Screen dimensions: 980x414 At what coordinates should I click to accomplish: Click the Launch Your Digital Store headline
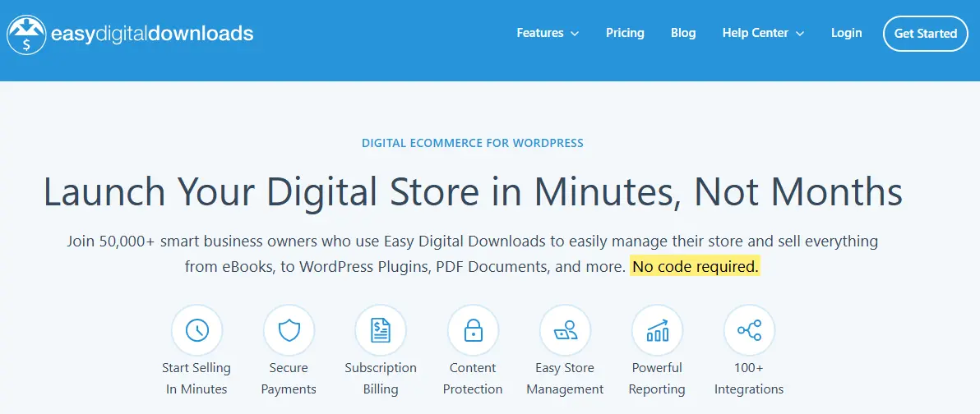pyautogui.click(x=473, y=192)
